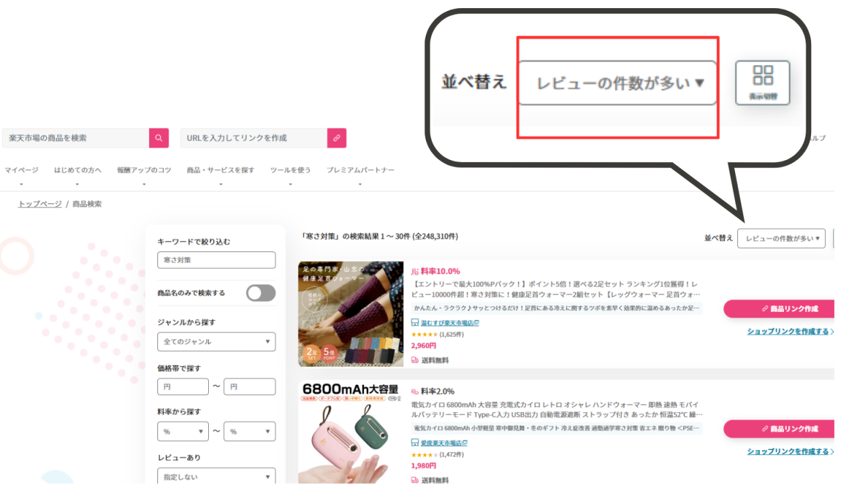The height and width of the screenshot is (488, 868).
Task: Click the magnifier search button
Action: point(159,138)
